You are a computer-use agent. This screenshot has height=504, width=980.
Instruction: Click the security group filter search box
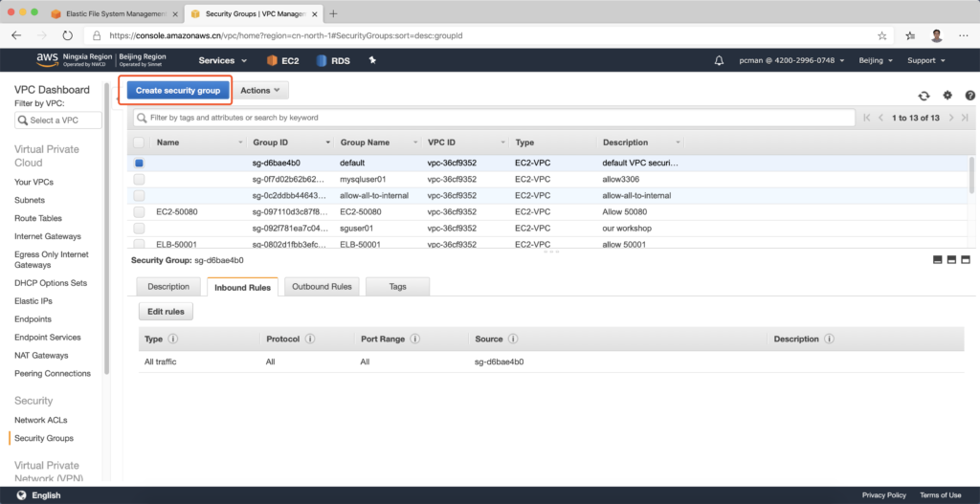tap(493, 118)
